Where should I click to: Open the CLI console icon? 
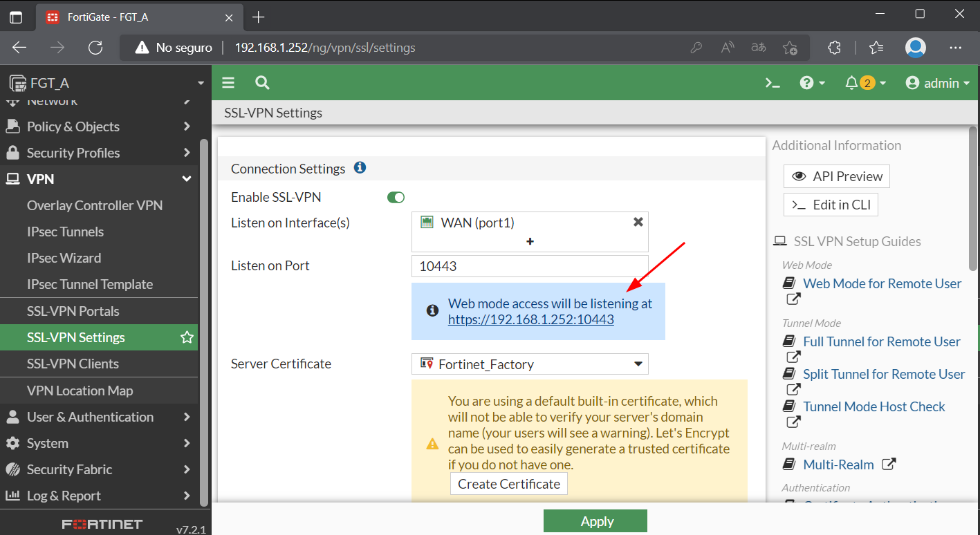773,82
